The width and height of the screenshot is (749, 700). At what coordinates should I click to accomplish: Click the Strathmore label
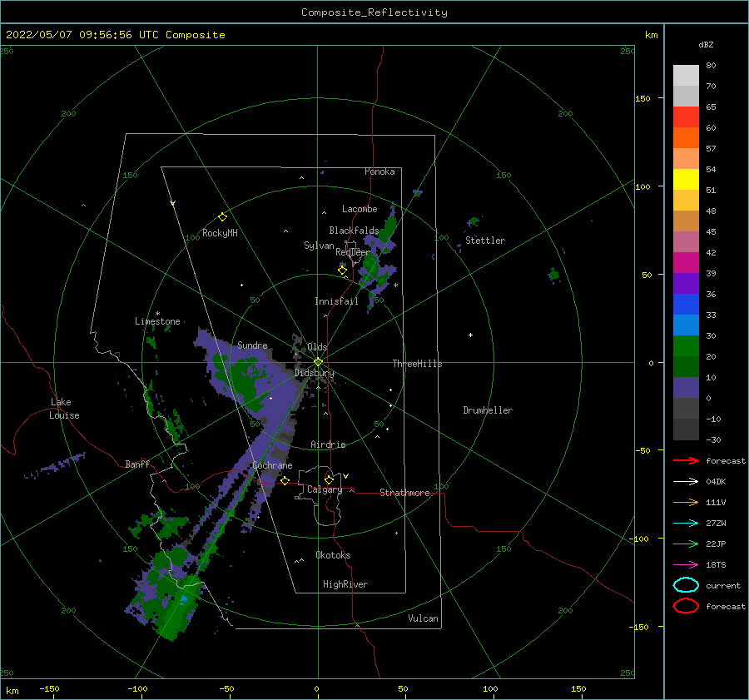coord(404,493)
